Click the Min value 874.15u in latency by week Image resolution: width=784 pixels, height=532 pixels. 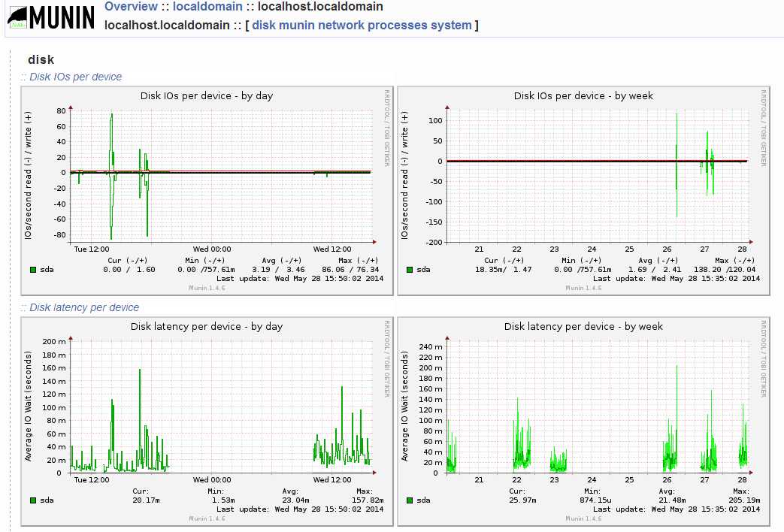tap(595, 500)
